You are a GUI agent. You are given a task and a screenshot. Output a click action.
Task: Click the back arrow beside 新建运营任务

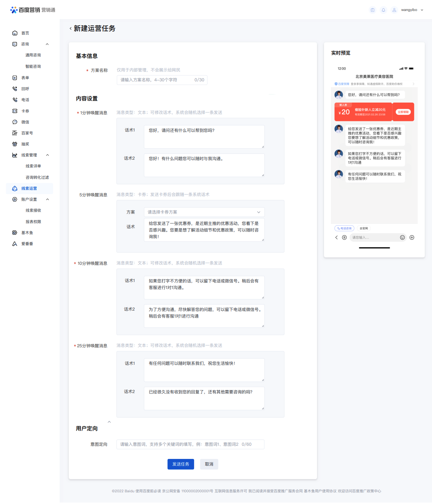click(x=71, y=29)
